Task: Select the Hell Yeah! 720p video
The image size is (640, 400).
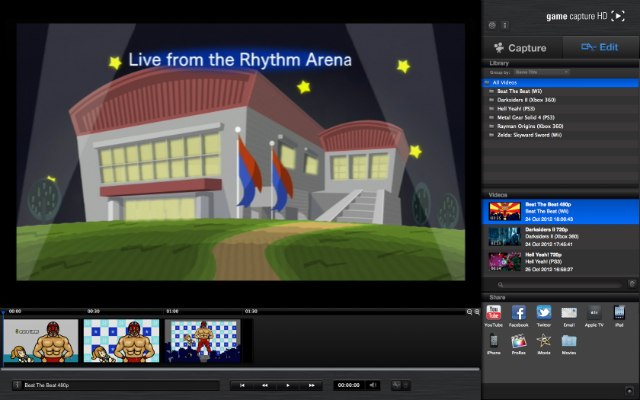Action: coord(560,262)
